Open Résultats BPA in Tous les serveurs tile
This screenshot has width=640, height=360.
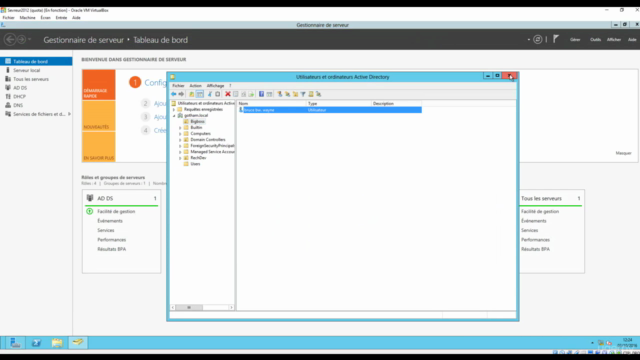click(535, 249)
